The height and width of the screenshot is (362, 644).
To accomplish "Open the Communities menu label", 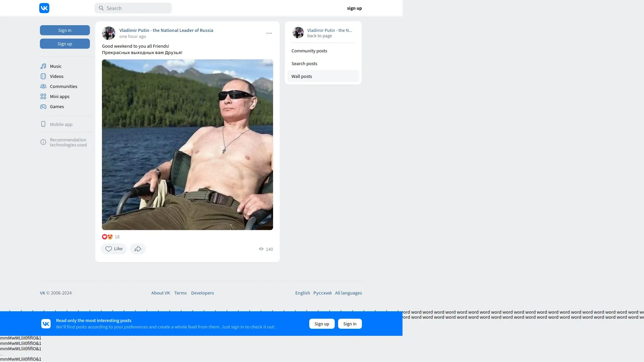I will (x=64, y=86).
